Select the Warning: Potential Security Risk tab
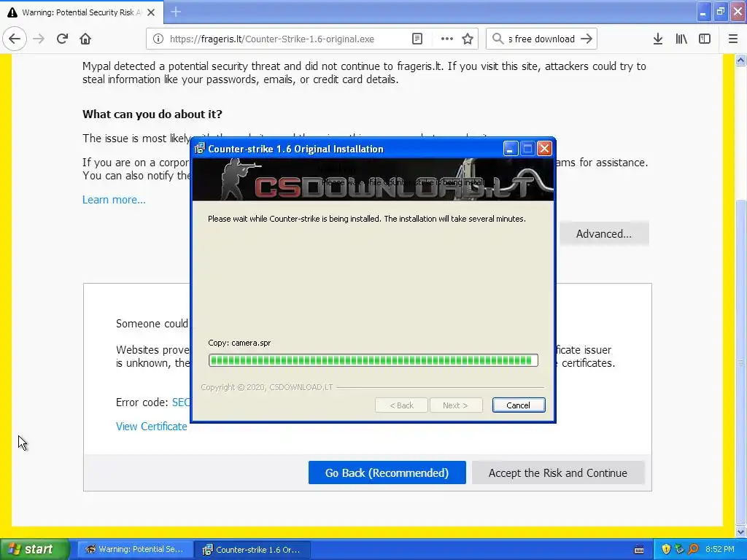 (x=82, y=12)
